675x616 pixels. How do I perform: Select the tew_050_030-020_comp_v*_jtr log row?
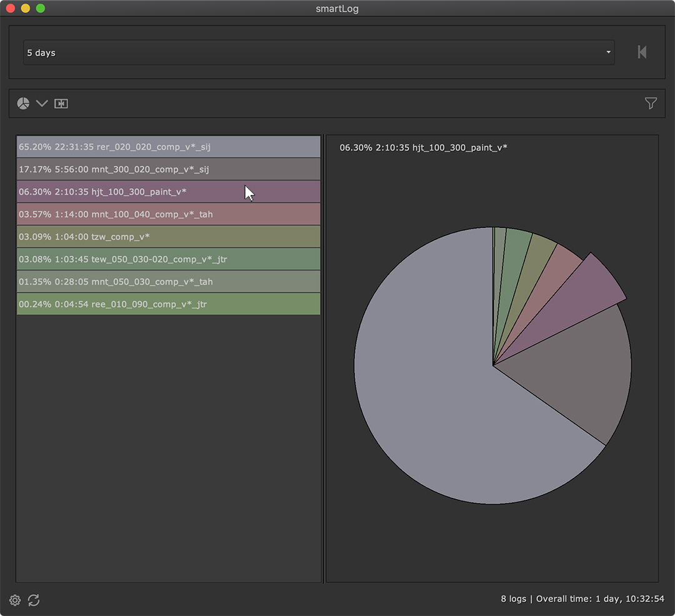pyautogui.click(x=168, y=259)
